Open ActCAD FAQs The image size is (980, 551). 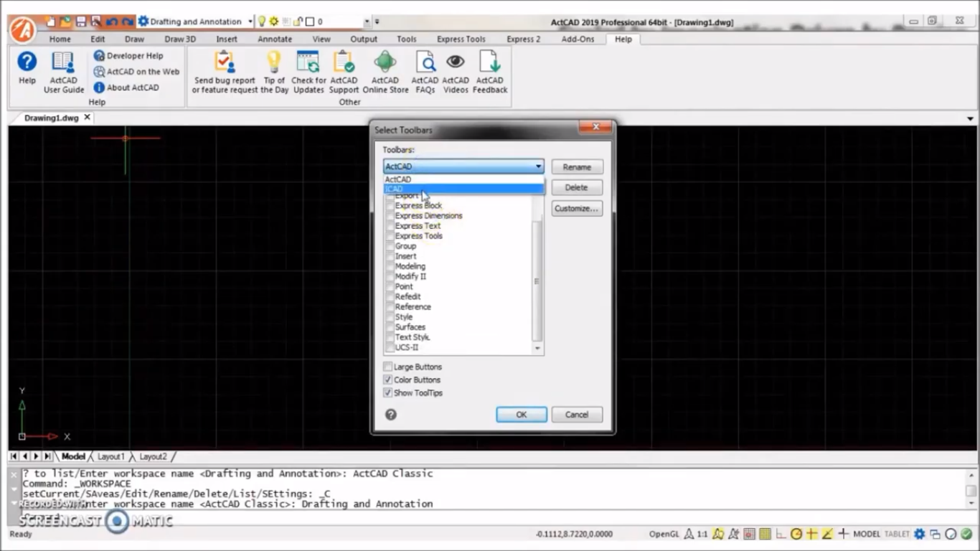click(425, 72)
